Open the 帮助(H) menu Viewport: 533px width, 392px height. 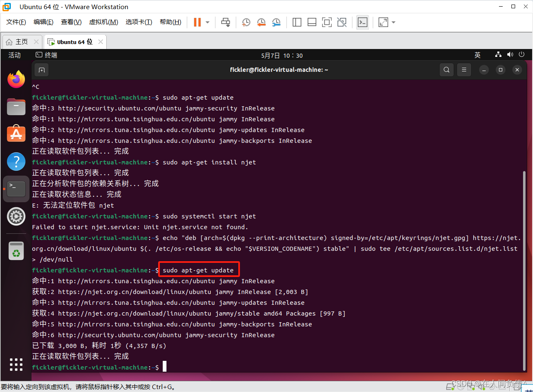171,22
